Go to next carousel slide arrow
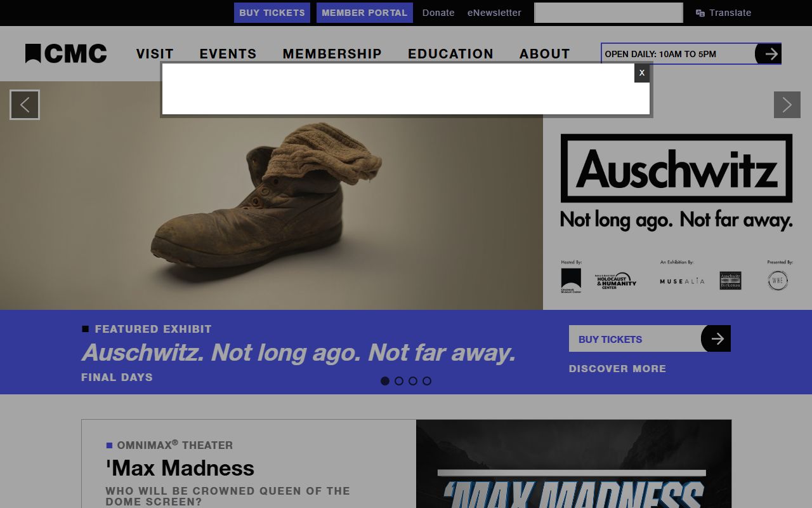This screenshot has height=508, width=812. click(x=787, y=105)
